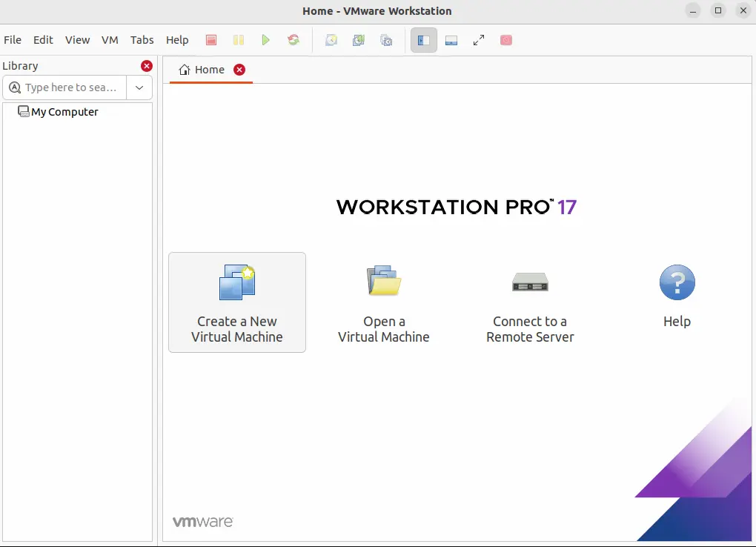
Task: Power on the virtual machine
Action: 266,40
